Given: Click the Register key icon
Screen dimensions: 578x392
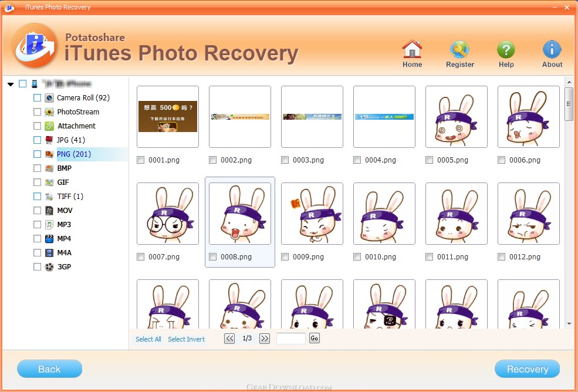Looking at the screenshot, I should (459, 49).
